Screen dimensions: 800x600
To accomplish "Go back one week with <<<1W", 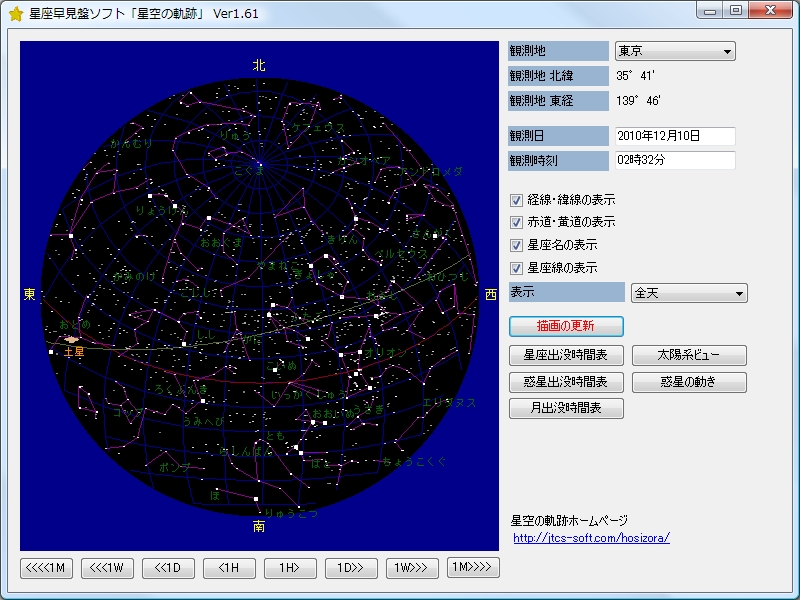I will 107,568.
